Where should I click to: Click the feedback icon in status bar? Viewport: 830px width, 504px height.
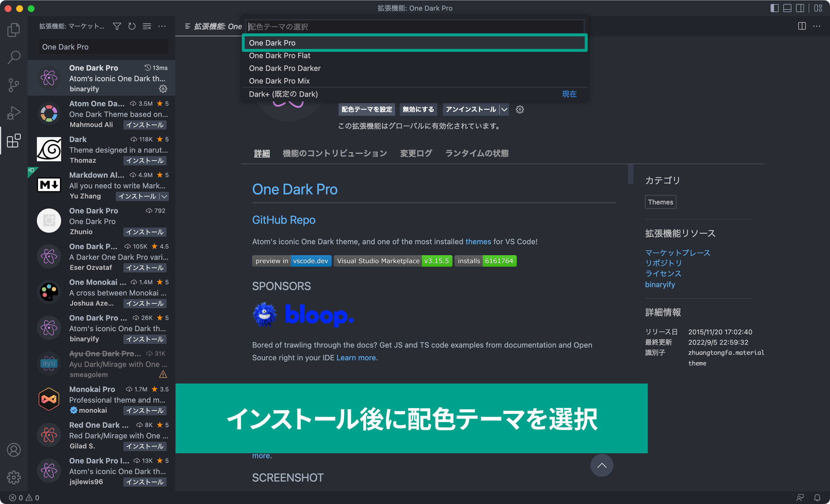tap(800, 498)
